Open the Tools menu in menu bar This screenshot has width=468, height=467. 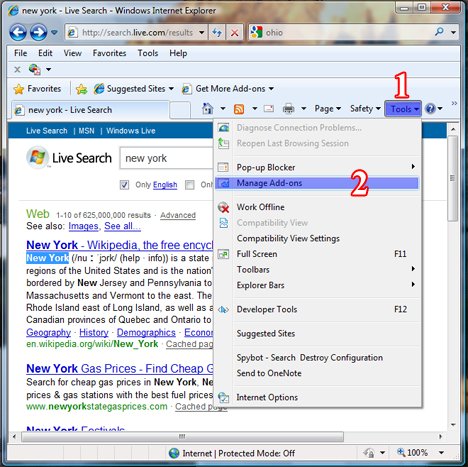(x=148, y=53)
